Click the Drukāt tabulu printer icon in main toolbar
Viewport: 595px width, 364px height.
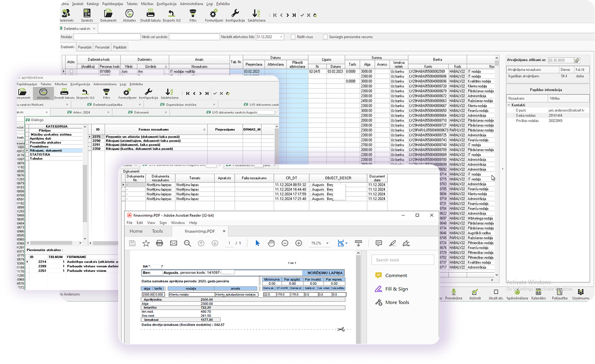click(151, 15)
